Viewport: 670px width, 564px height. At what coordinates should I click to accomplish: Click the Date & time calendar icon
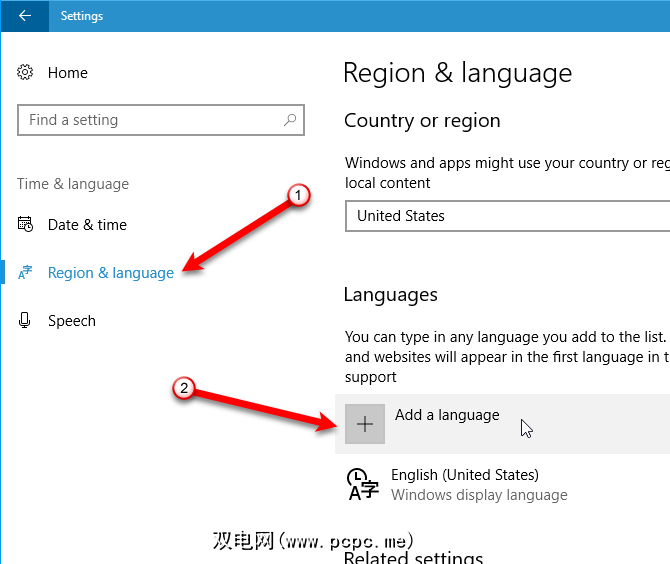25,224
